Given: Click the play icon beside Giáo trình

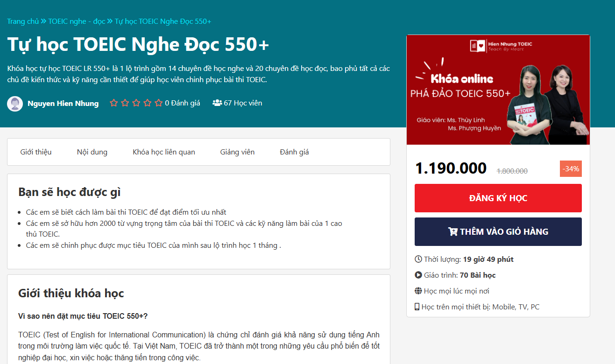Looking at the screenshot, I should coord(418,275).
